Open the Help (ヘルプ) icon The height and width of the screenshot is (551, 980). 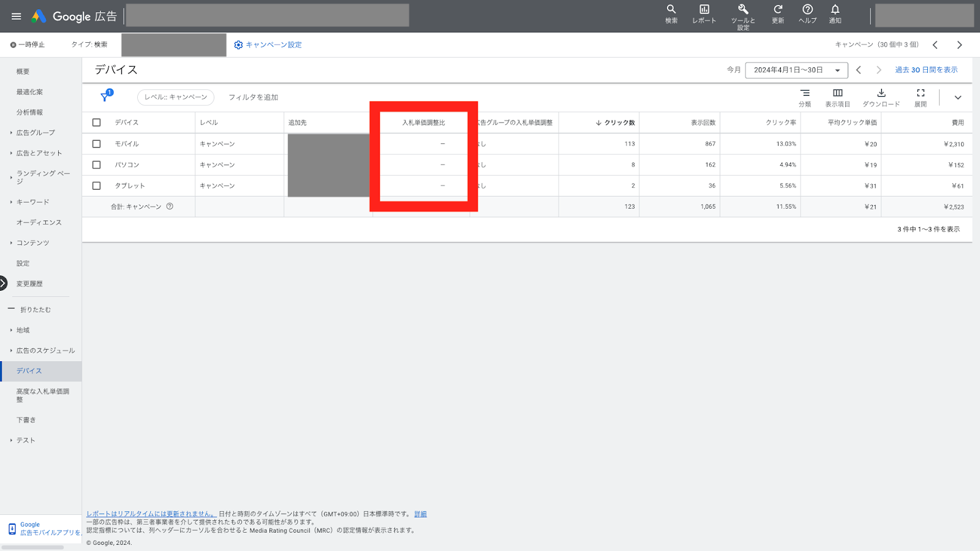(x=807, y=14)
